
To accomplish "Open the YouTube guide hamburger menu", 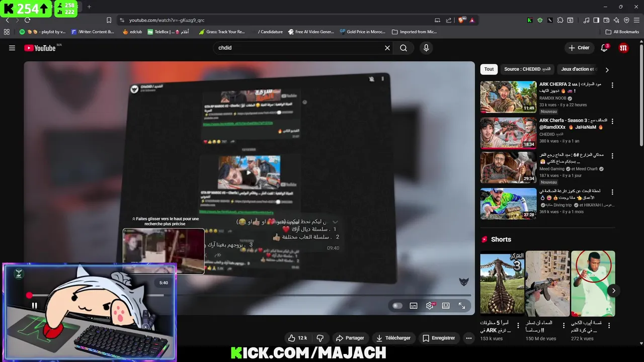I will (12, 48).
